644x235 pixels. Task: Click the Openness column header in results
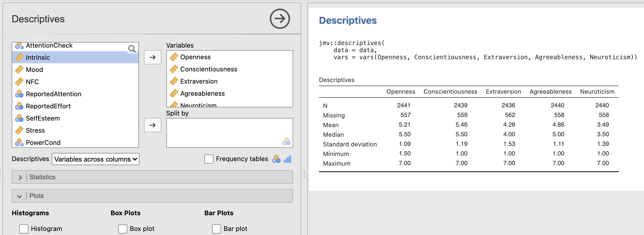(401, 92)
